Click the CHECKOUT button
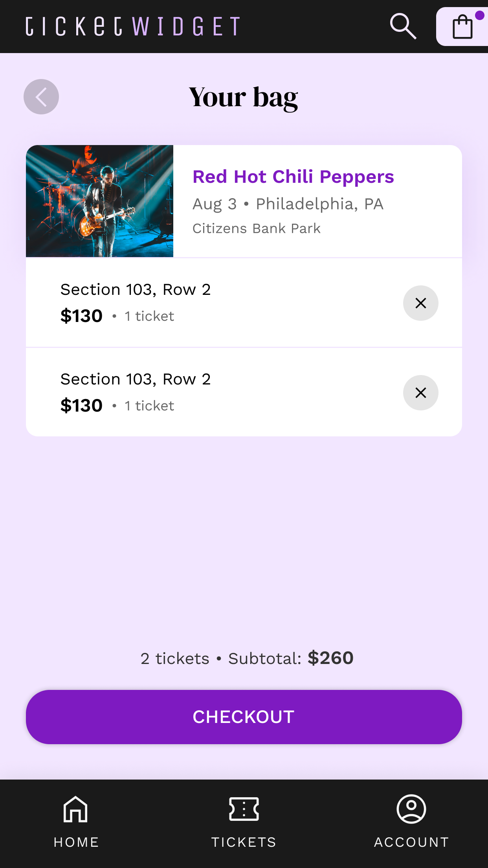The image size is (488, 868). click(x=244, y=717)
